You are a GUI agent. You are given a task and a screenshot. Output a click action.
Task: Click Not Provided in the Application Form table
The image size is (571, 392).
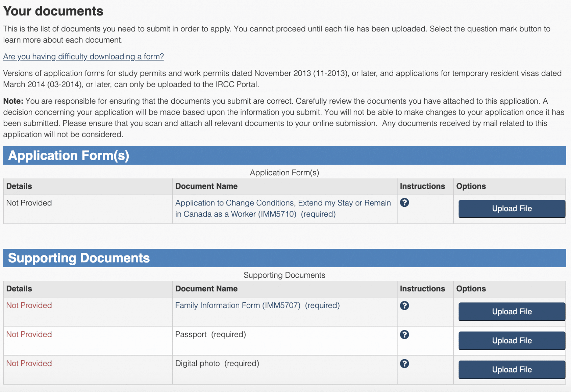(x=29, y=203)
